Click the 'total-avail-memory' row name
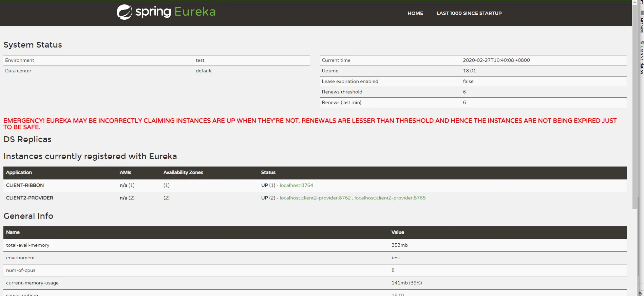The height and width of the screenshot is (296, 644). (x=28, y=245)
